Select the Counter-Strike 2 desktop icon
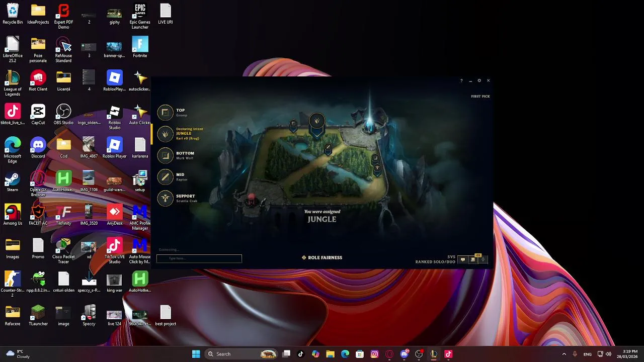The image size is (644, 362). 13,284
